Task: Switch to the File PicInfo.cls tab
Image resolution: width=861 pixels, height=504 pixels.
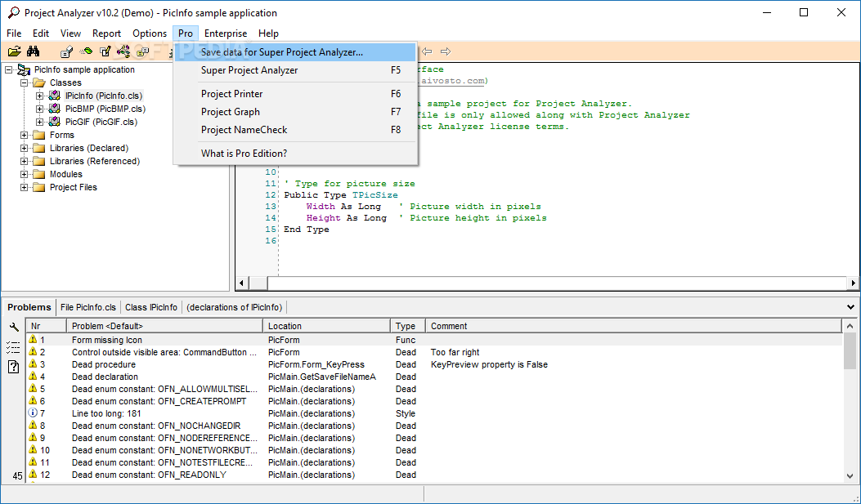Action: (88, 307)
